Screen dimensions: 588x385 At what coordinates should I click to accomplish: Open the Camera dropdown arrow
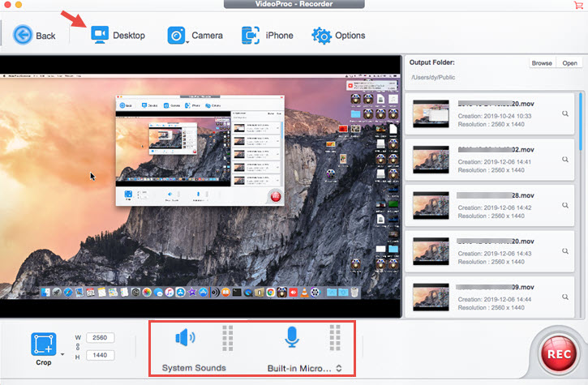tap(187, 42)
